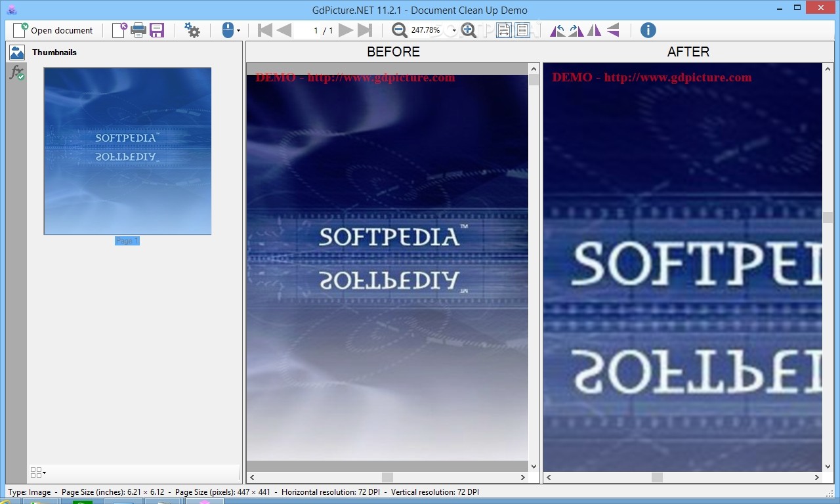Switch to the Thumbnails panel icon

(17, 52)
